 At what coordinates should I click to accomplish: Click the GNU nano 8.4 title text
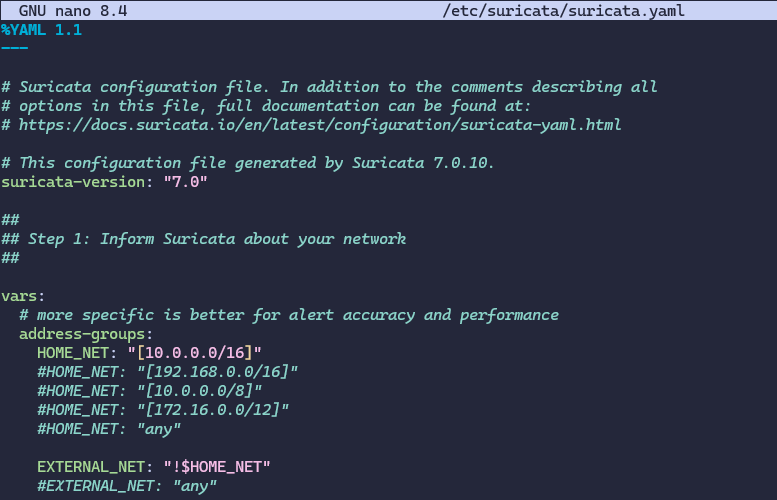pyautogui.click(x=73, y=11)
